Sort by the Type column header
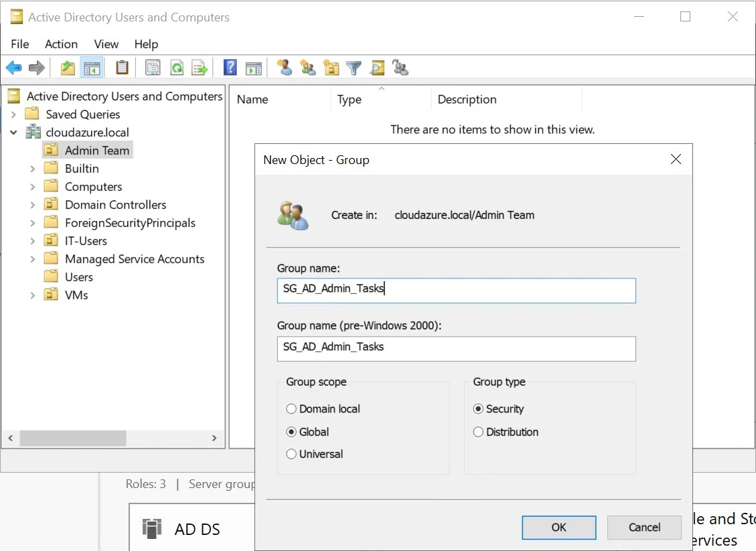Screen dimensions: 756x551 pyautogui.click(x=381, y=99)
